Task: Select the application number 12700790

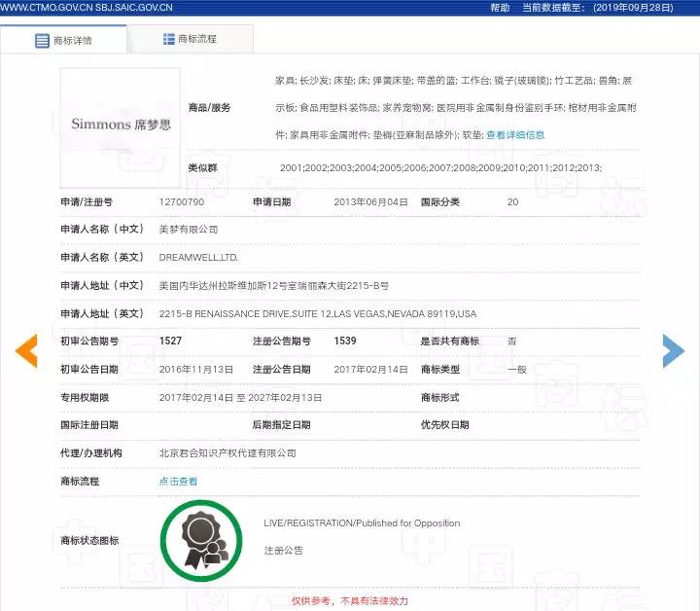Action: 182,201
